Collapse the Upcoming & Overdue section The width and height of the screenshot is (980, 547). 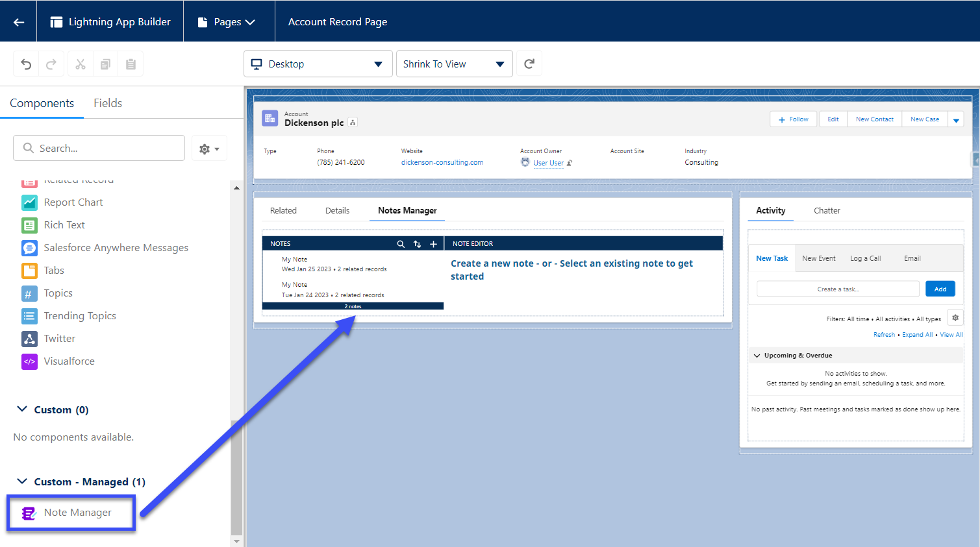coord(757,355)
